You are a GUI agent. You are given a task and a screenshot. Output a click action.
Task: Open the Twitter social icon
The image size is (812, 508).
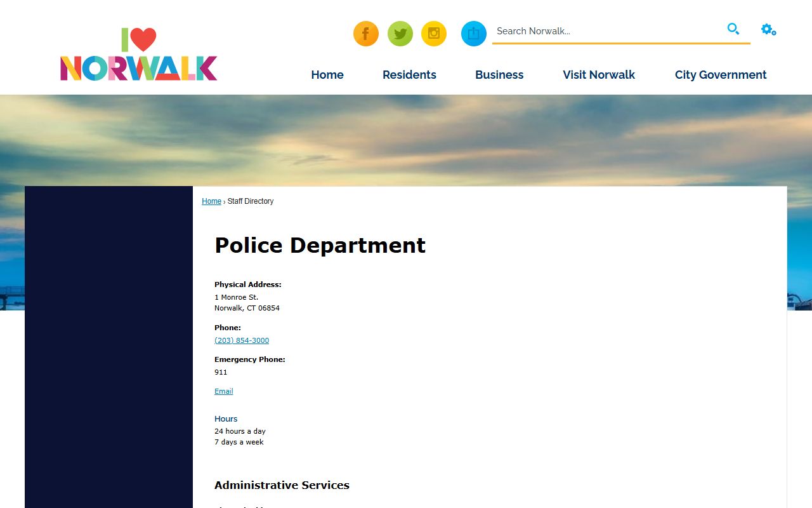click(x=400, y=34)
